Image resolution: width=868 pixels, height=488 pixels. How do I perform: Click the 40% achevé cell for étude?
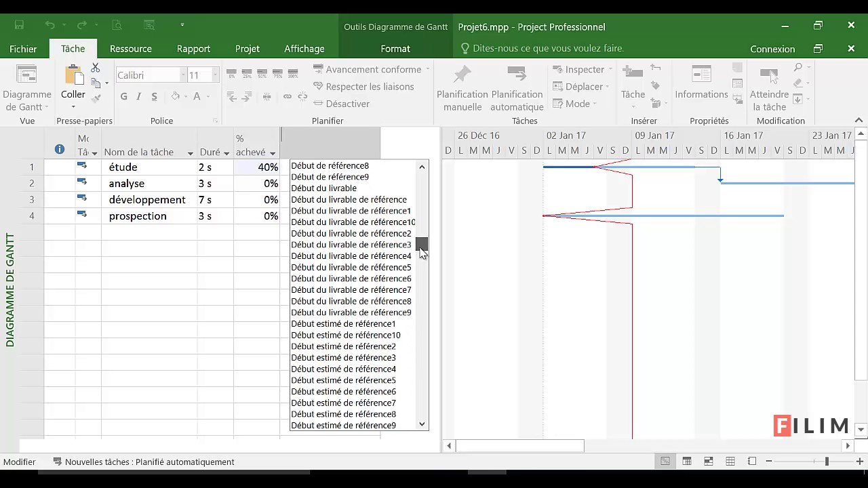click(x=257, y=167)
